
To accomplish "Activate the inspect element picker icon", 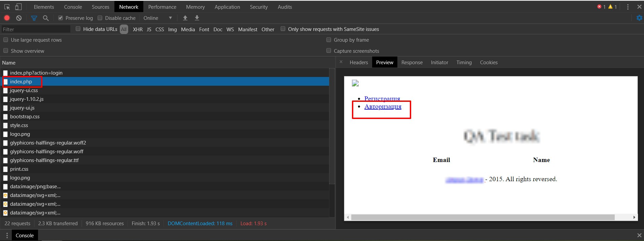I will (7, 7).
